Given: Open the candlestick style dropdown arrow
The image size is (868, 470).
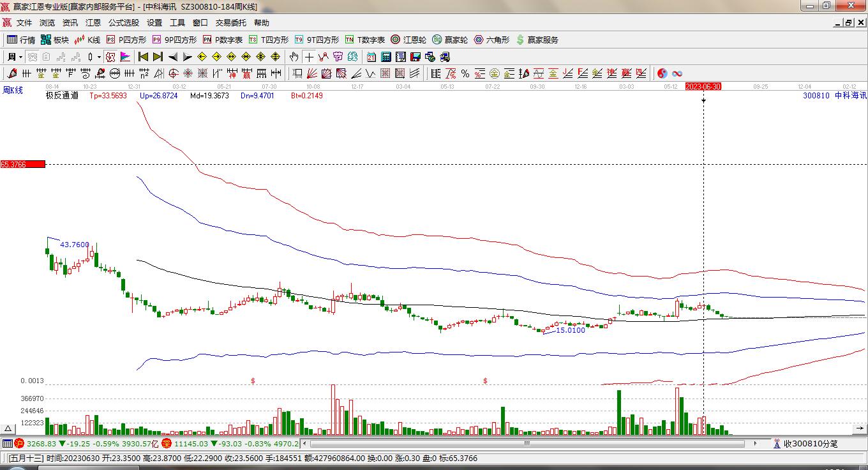Looking at the screenshot, I should (99, 57).
